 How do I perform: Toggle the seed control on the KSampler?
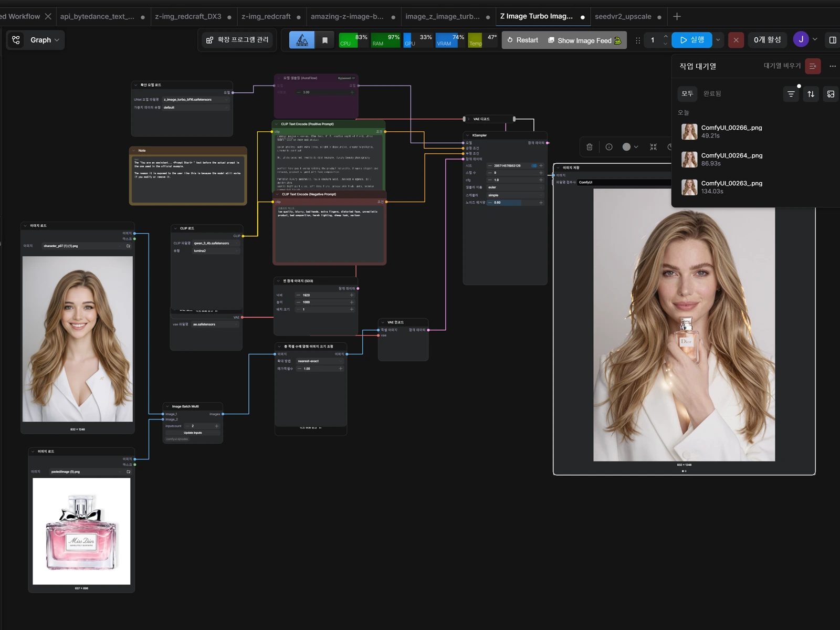pos(534,165)
